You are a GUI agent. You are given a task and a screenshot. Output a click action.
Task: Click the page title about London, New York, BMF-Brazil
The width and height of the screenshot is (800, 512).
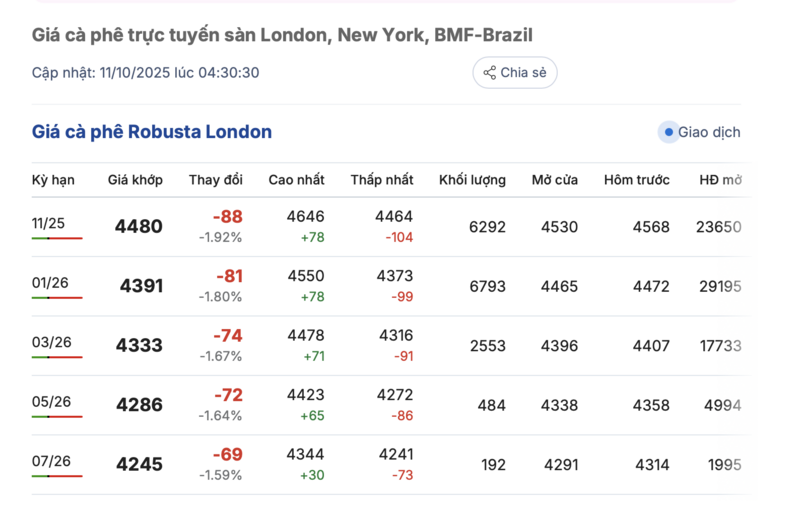[282, 35]
